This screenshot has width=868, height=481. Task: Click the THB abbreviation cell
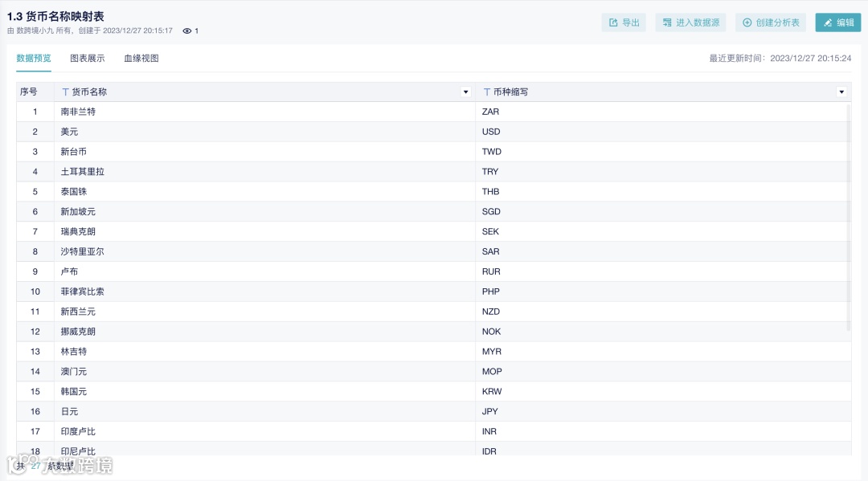pyautogui.click(x=663, y=191)
